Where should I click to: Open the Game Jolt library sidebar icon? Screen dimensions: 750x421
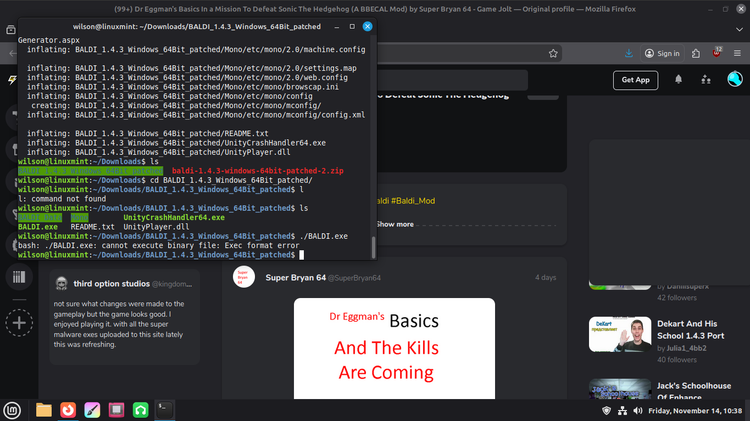pyautogui.click(x=19, y=277)
